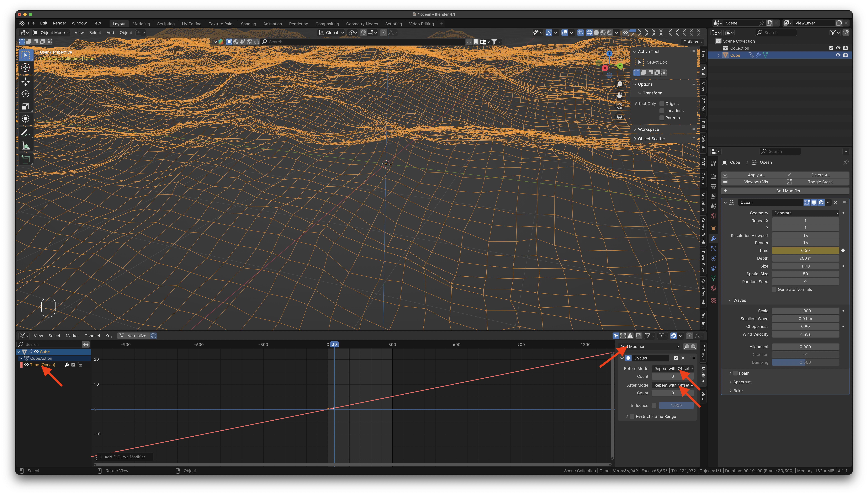The image size is (868, 495).
Task: Click the Choppiness value slider
Action: (805, 327)
